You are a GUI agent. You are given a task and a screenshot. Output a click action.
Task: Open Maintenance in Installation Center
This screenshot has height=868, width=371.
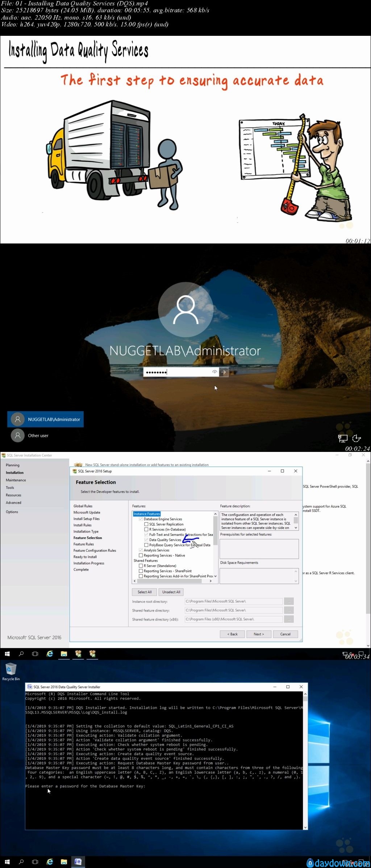point(16,480)
